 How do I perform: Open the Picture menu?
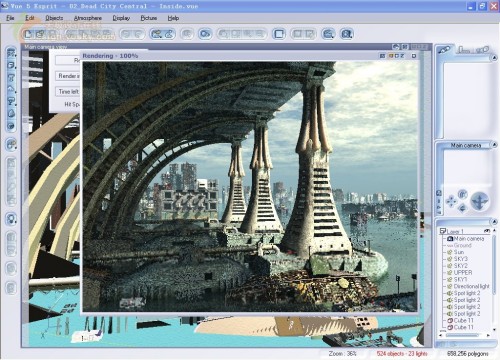149,18
